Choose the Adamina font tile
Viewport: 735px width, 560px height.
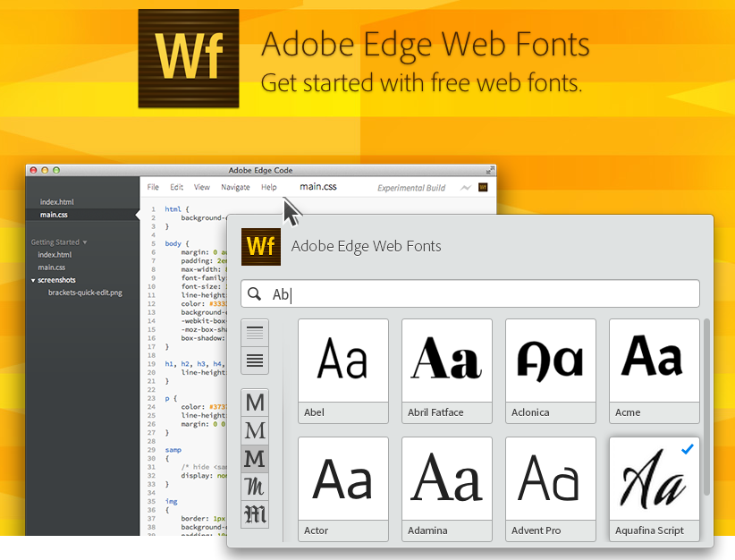tap(447, 489)
